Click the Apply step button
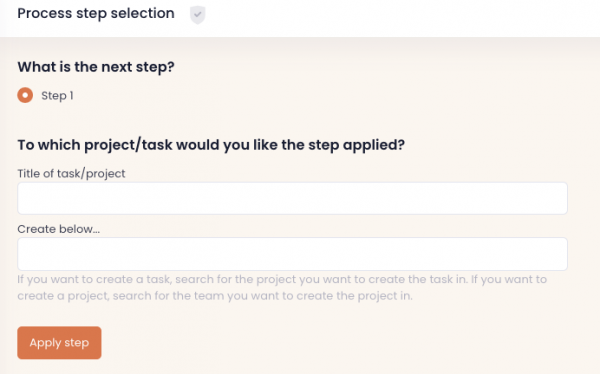 click(x=59, y=343)
